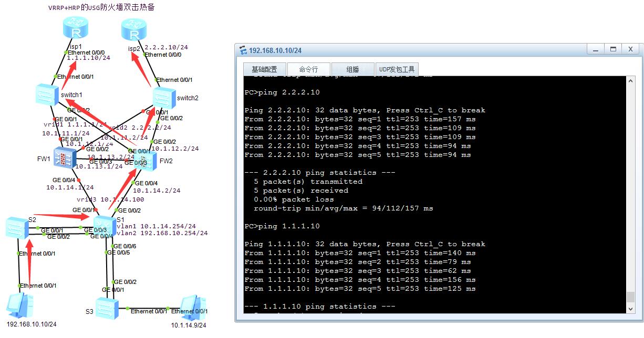The image size is (644, 338).
Task: Click the '1.1.1.10/24' label by isp1
Action: click(88, 58)
